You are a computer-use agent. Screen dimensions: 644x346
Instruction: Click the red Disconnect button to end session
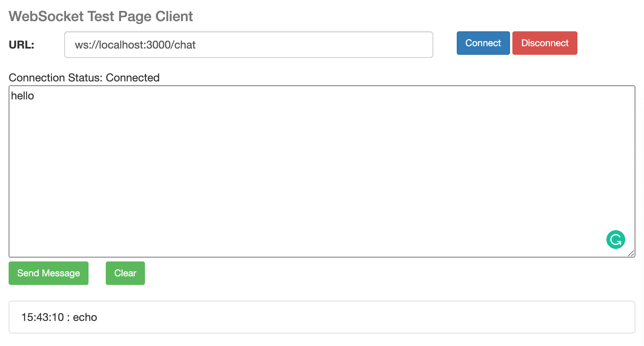pos(545,43)
